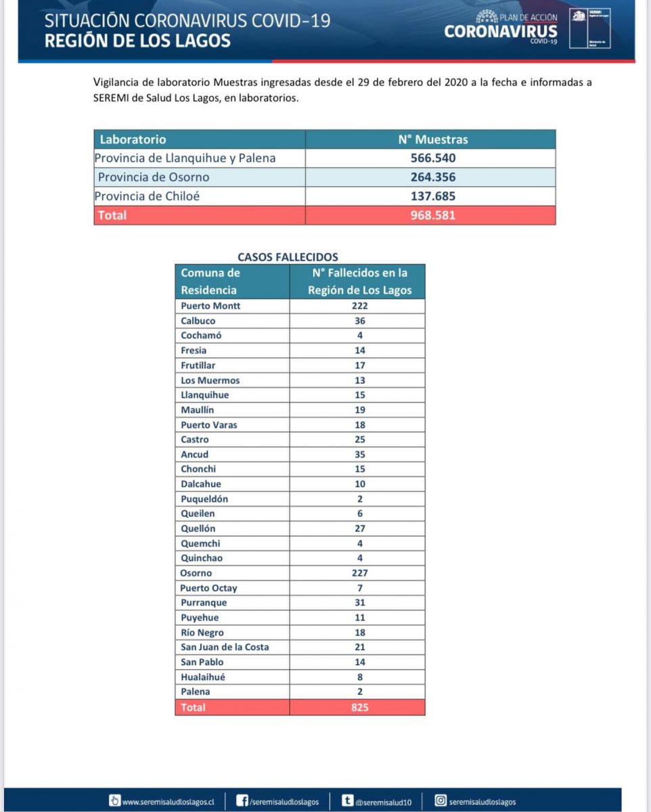Click the website cursor icon in footer

click(x=115, y=800)
